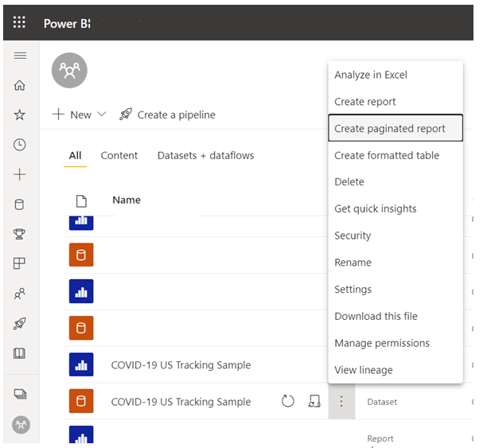Switch to the Content tab
Image resolution: width=487 pixels, height=448 pixels.
119,155
